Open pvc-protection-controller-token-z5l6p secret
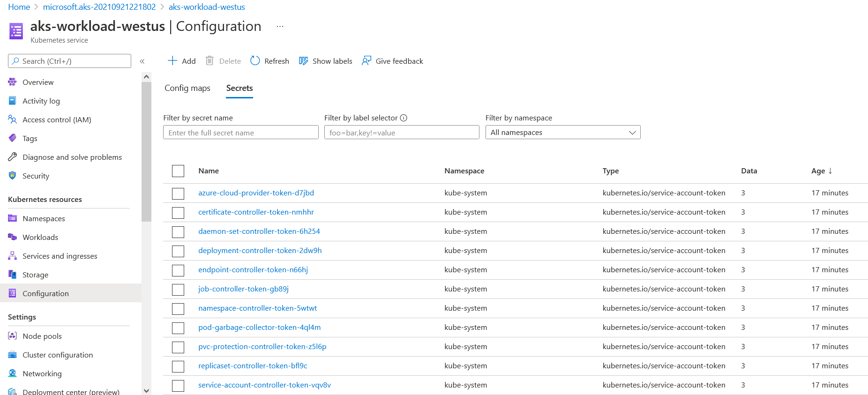Viewport: 868px width, 395px height. pyautogui.click(x=262, y=347)
